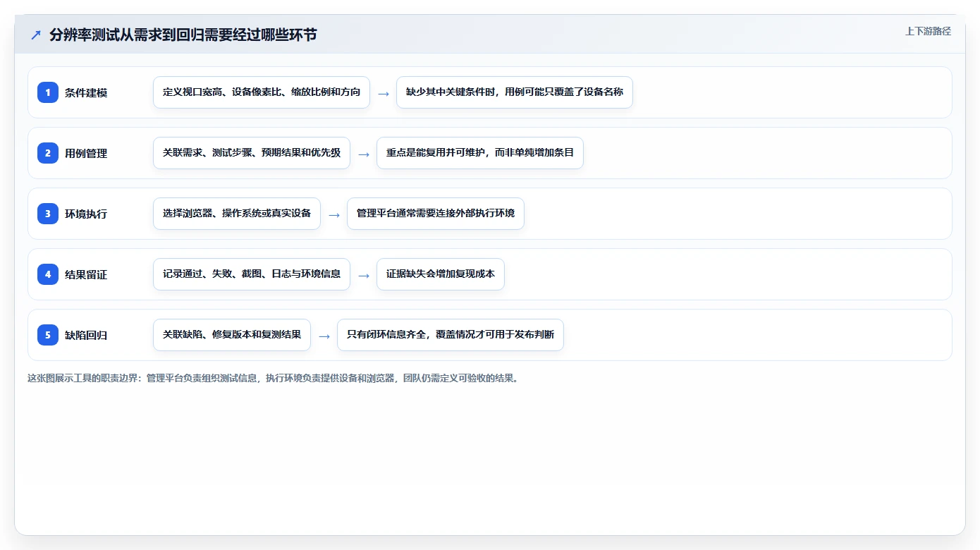Image resolution: width=980 pixels, height=550 pixels.
Task: Click the box 缺少其中关键条件时，用例可能只覆盖了设备名称
Action: tap(515, 92)
